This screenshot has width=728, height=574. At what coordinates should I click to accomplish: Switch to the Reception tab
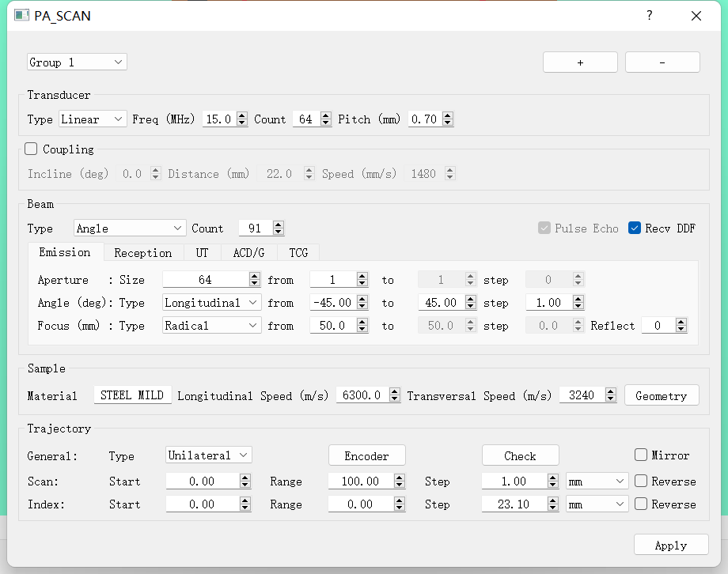142,253
